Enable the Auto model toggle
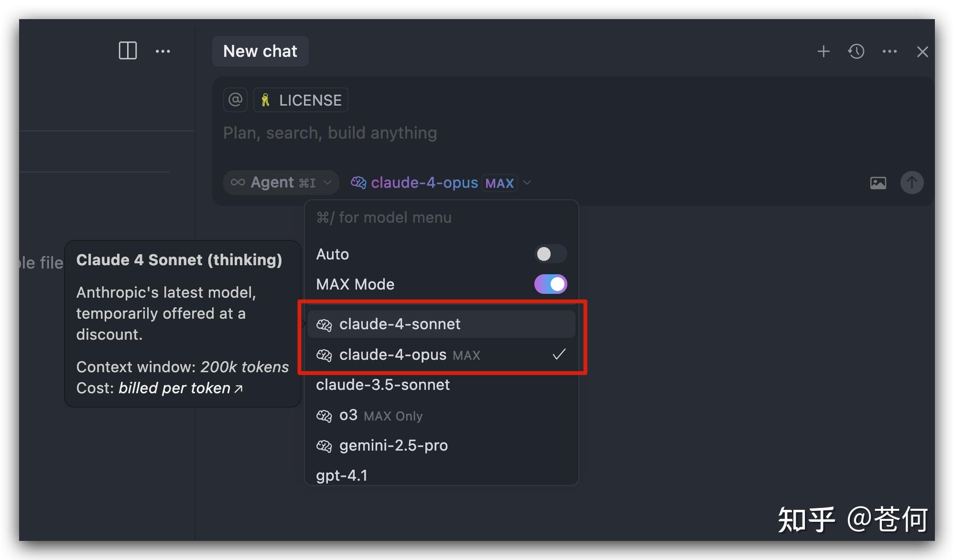This screenshot has width=954, height=560. click(x=550, y=254)
